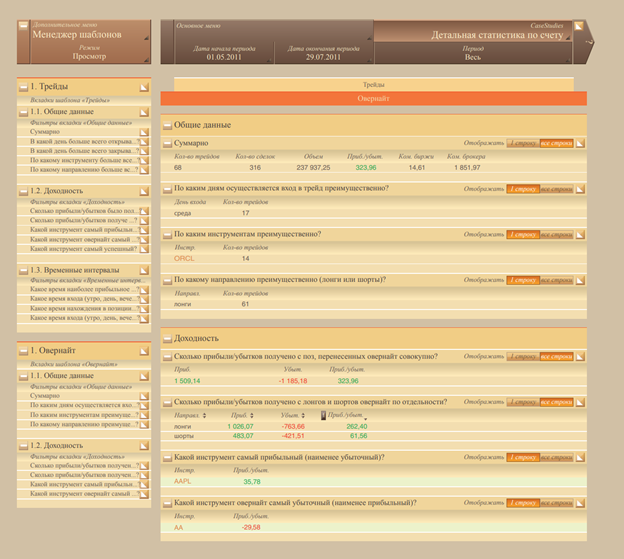Screen dimensions: 624x559
Task: Open the 'Период Весь' dropdown
Action: 473,53
